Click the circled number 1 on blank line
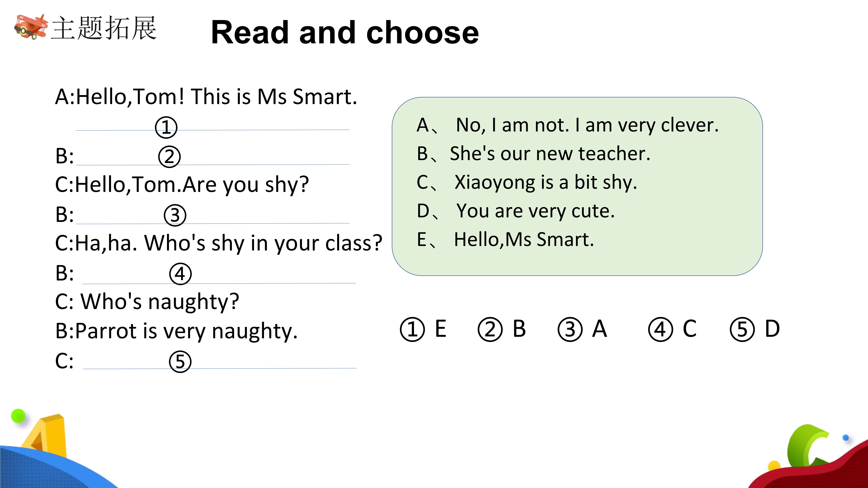 coord(166,127)
